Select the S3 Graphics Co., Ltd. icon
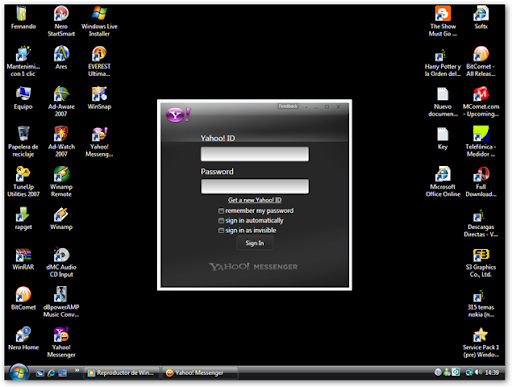Image resolution: width=512 pixels, height=387 pixels. [x=481, y=255]
